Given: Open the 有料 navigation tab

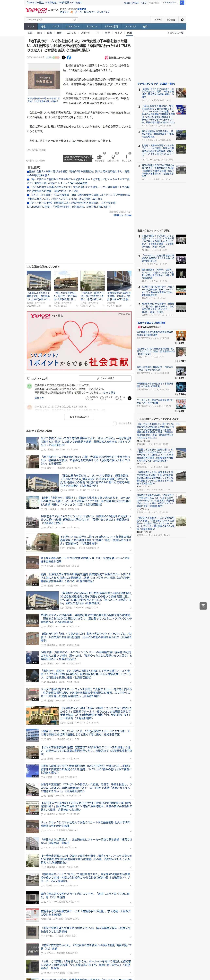Looking at the screenshot, I should click(x=145, y=27).
